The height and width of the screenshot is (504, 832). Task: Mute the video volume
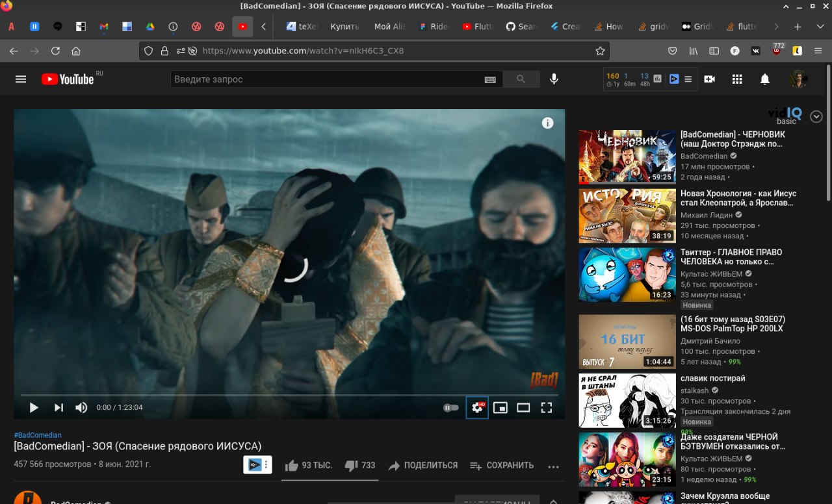point(81,407)
